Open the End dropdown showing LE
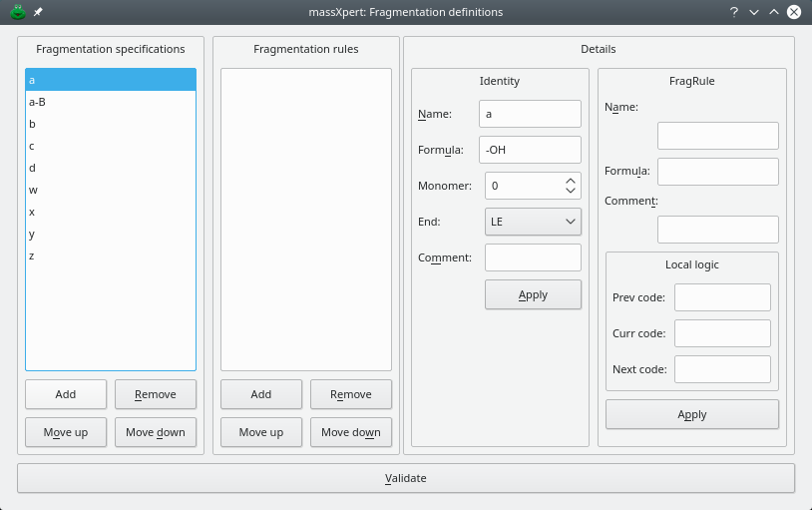 click(533, 222)
